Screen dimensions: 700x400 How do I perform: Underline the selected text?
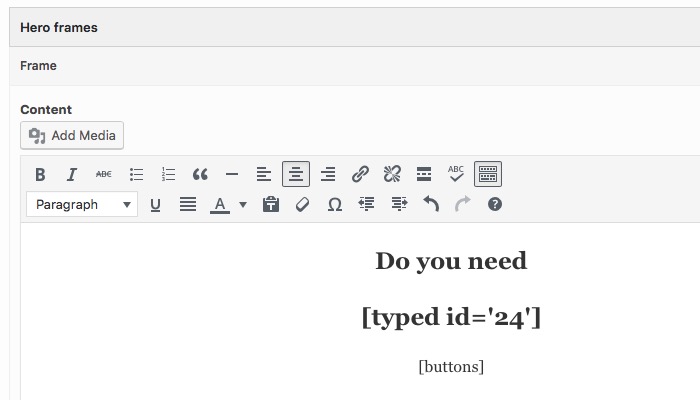click(155, 204)
